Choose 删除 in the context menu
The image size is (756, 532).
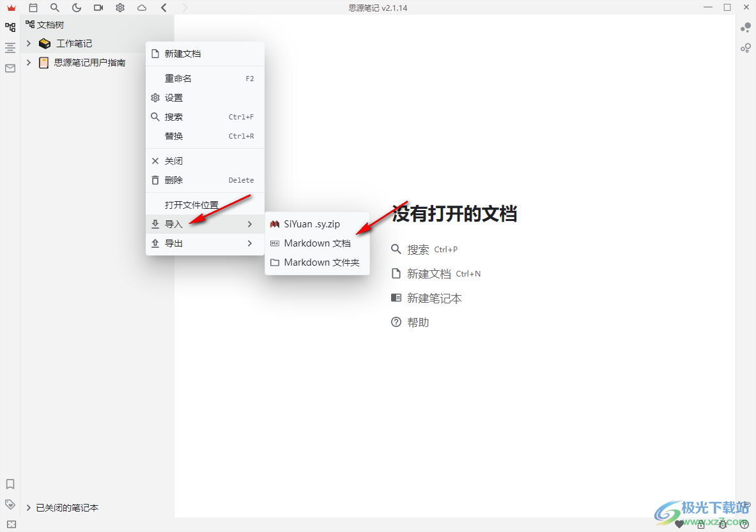[x=205, y=180]
